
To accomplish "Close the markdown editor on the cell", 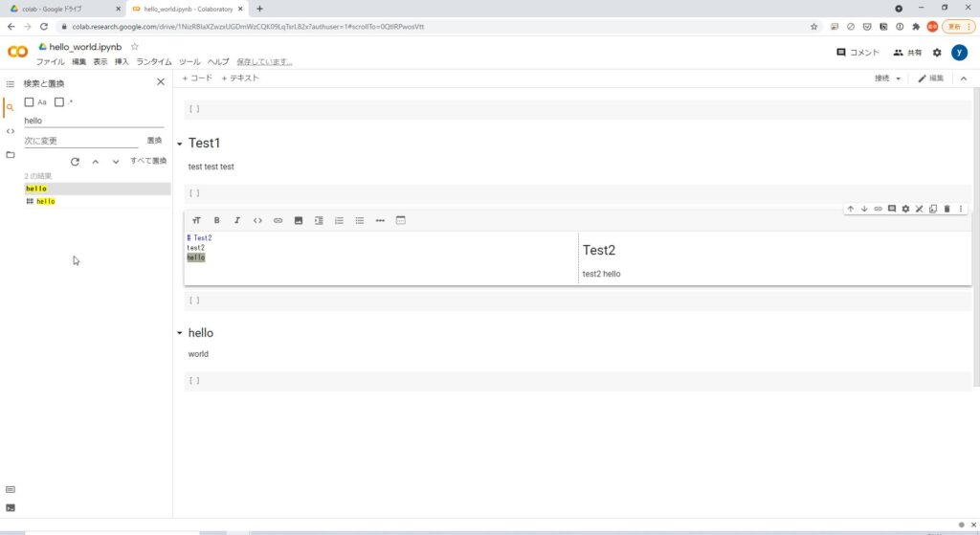I will tap(920, 209).
